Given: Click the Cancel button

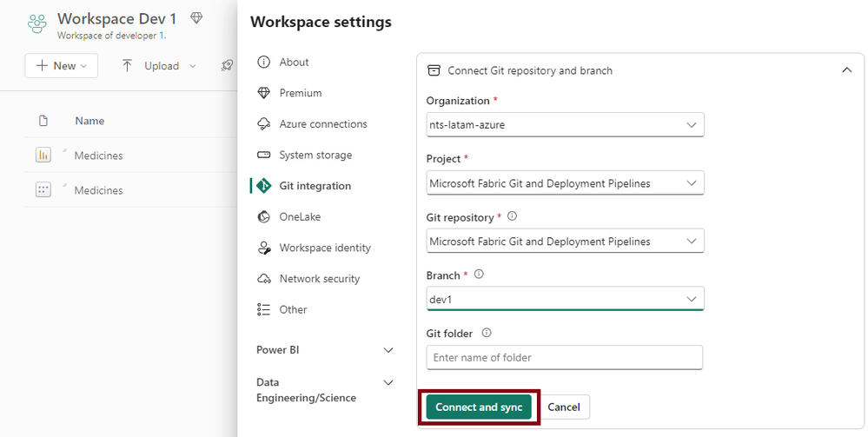Looking at the screenshot, I should tap(564, 407).
